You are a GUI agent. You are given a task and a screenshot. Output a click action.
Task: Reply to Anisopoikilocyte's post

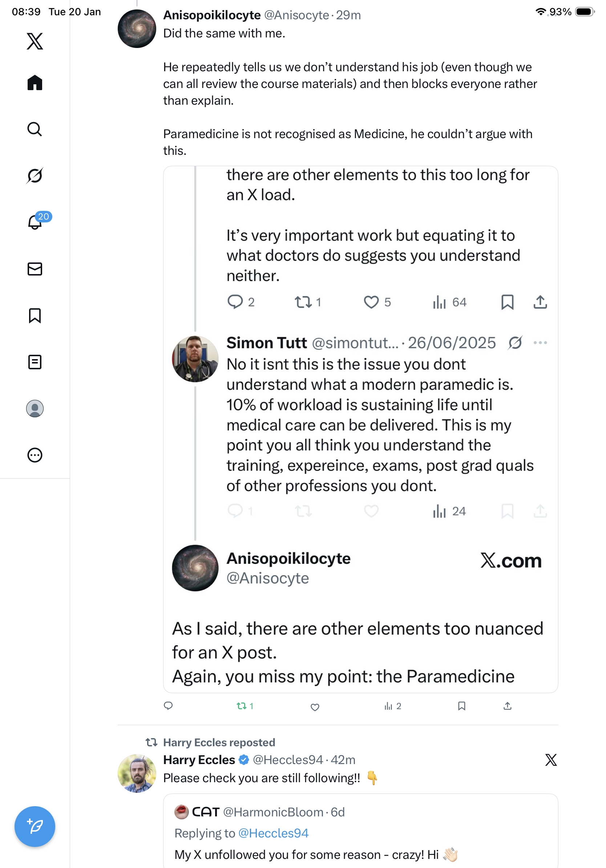168,706
